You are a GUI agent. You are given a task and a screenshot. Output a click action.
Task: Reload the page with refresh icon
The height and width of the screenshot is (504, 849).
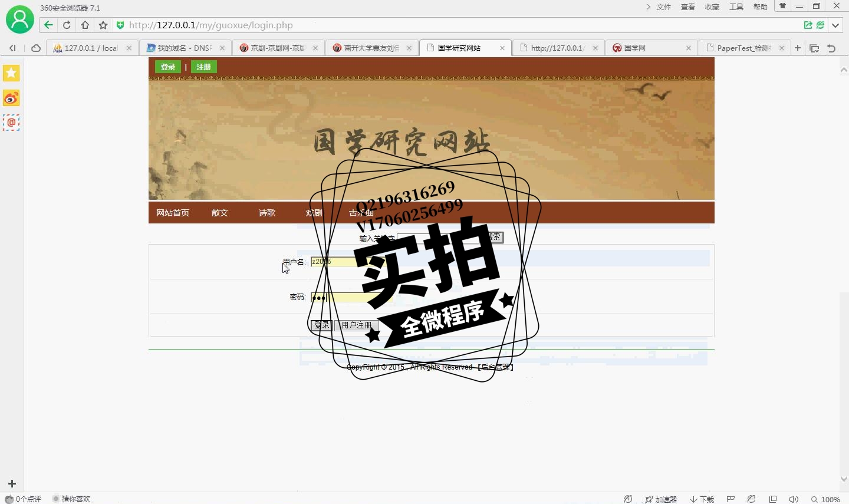click(x=67, y=25)
